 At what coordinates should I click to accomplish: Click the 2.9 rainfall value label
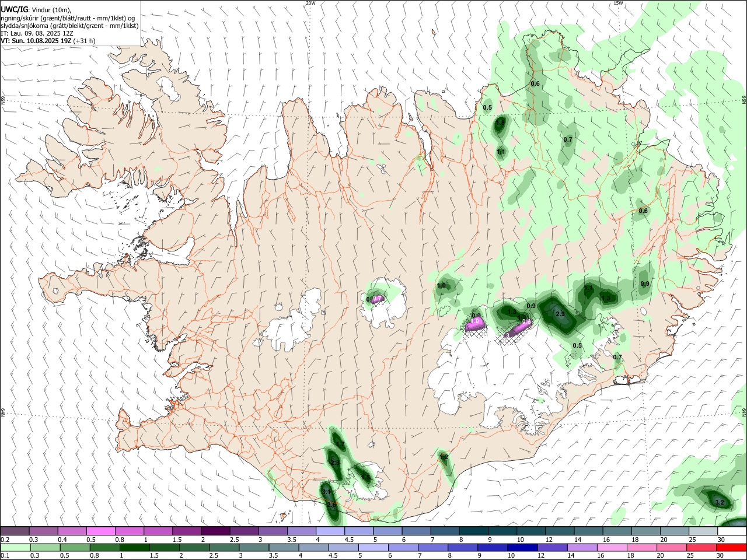[560, 314]
